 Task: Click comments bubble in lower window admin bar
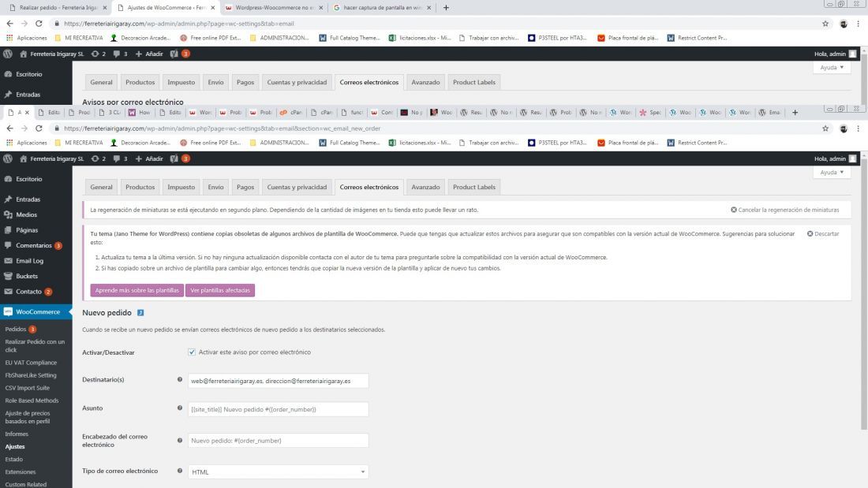(x=120, y=158)
